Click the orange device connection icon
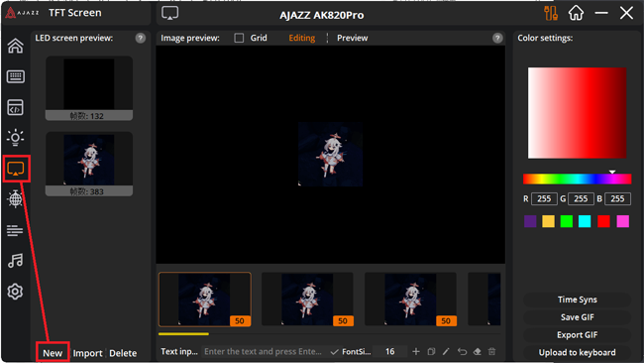This screenshot has width=644, height=363. [551, 13]
